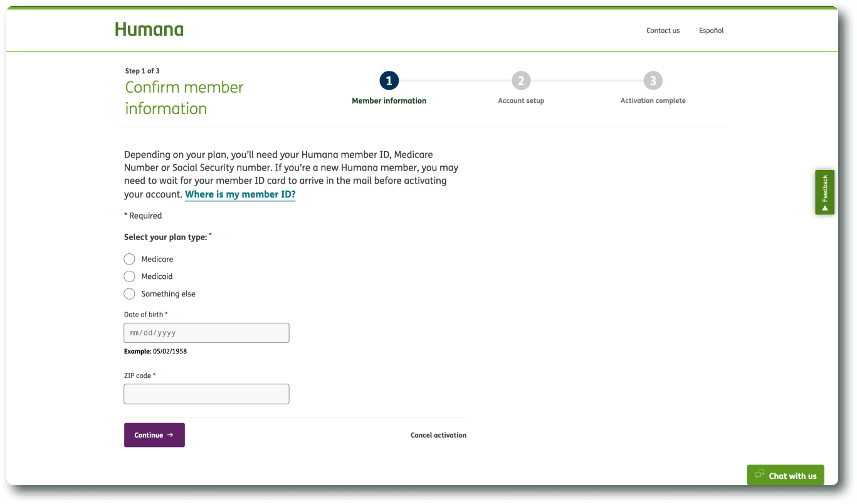The width and height of the screenshot is (857, 504).
Task: Click the Select your plan type label
Action: [x=166, y=238]
